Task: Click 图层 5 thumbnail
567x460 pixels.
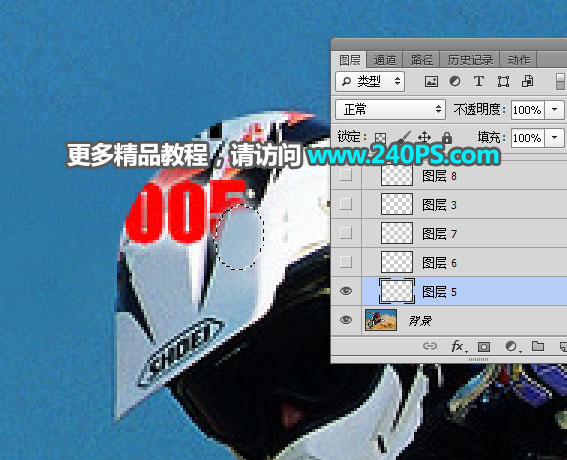Action: tap(397, 291)
